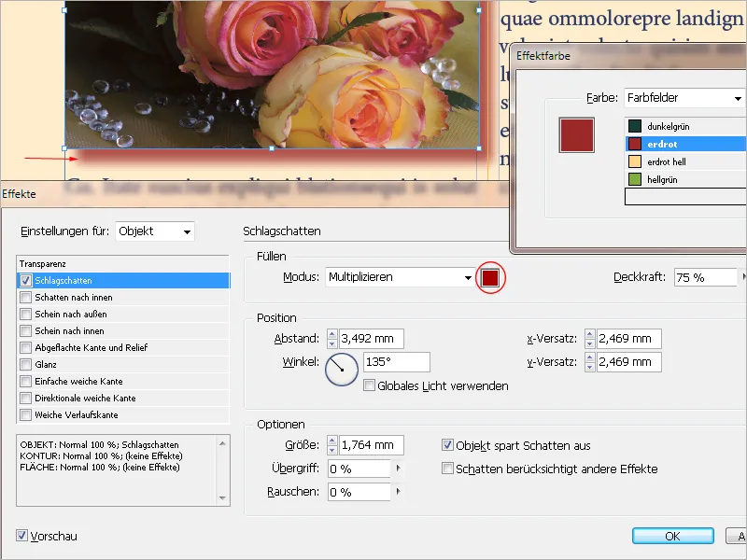The width and height of the screenshot is (747, 560).
Task: Click the roses image on the page
Action: pos(272,75)
